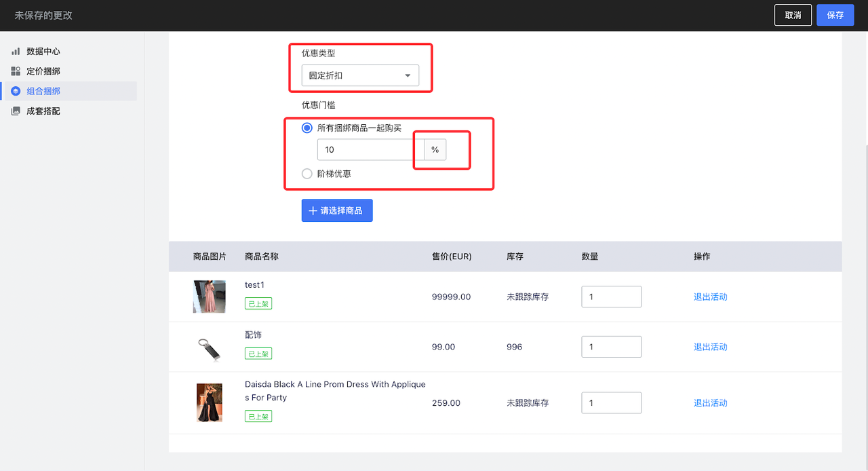The height and width of the screenshot is (471, 868).
Task: Click the 配饰 keychain product image
Action: tap(209, 347)
